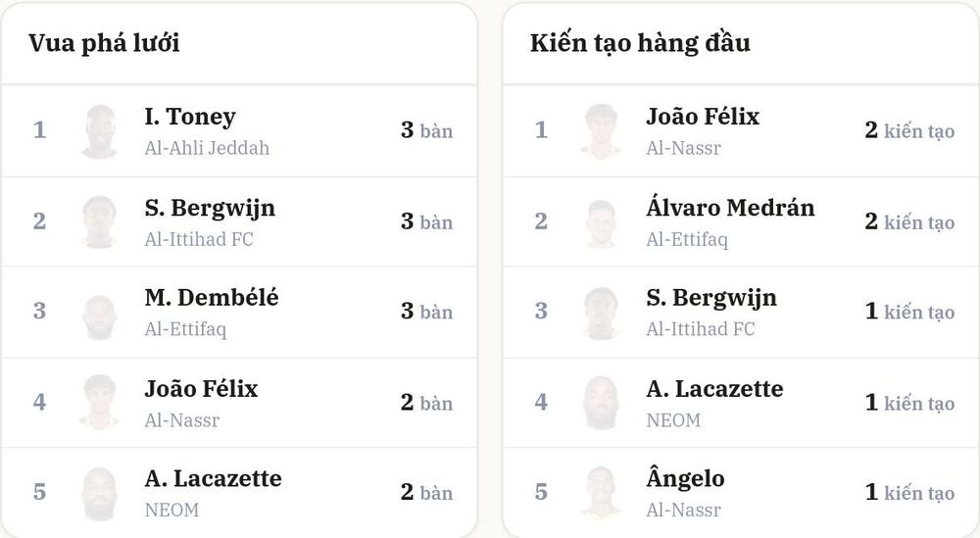Open the I. Toney player name link
This screenshot has height=538, width=980.
click(190, 117)
